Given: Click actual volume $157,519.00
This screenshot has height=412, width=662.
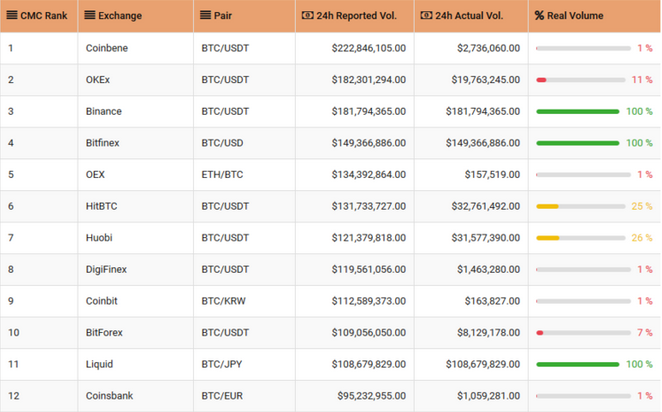Looking at the screenshot, I should (492, 175).
